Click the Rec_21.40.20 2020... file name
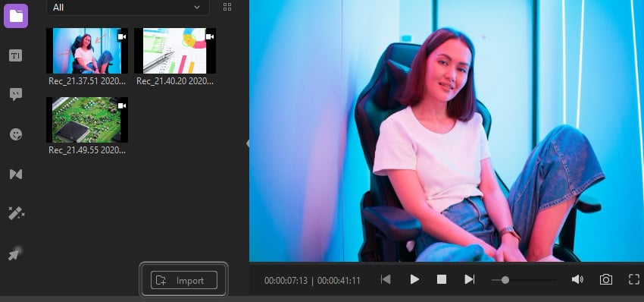644x302 pixels. pyautogui.click(x=175, y=81)
